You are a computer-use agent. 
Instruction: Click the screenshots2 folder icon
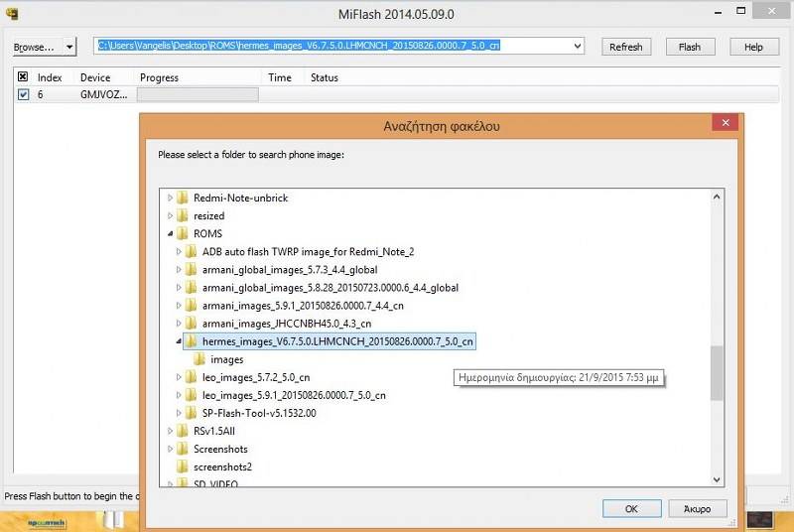pos(183,466)
